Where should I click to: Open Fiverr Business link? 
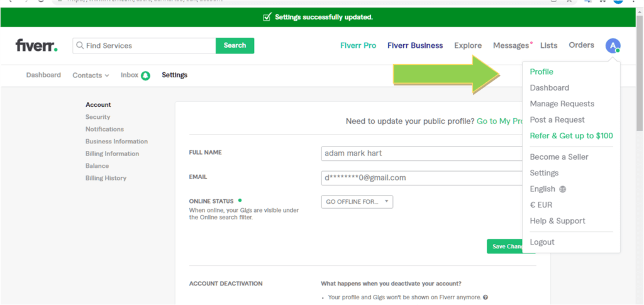tap(415, 45)
